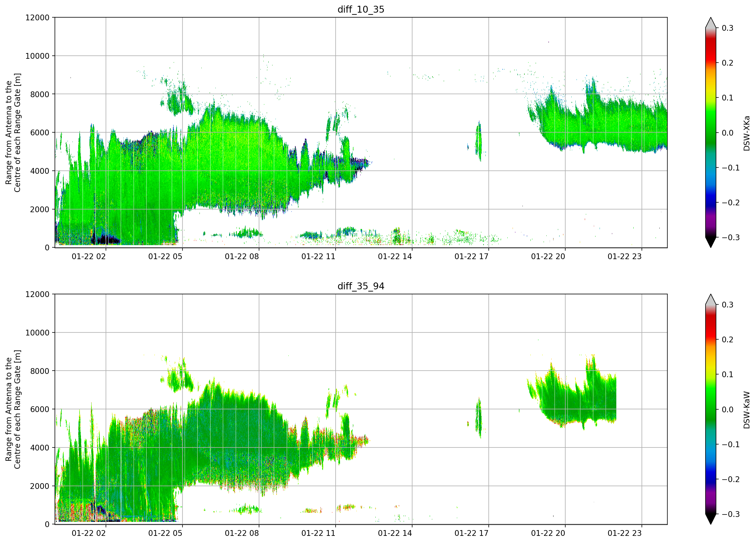The image size is (756, 543).
Task: Click the 01-22 05 label under bottom plot
Action: 165,533
